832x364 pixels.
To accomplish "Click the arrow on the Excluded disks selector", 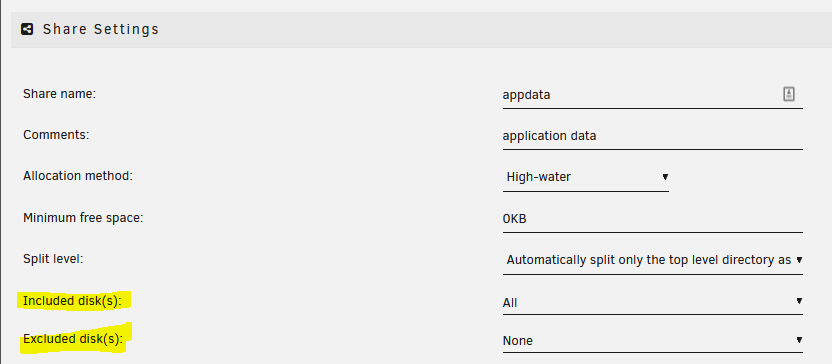I will tap(799, 340).
